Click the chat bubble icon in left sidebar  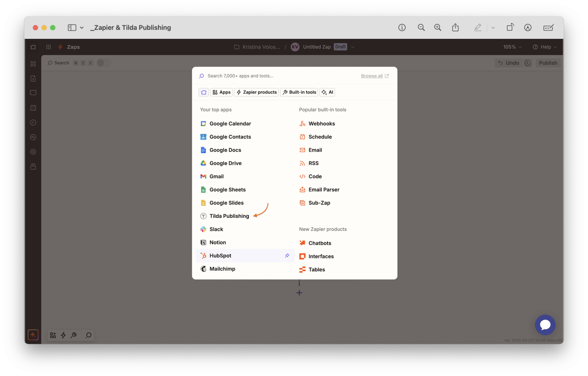coord(33,93)
